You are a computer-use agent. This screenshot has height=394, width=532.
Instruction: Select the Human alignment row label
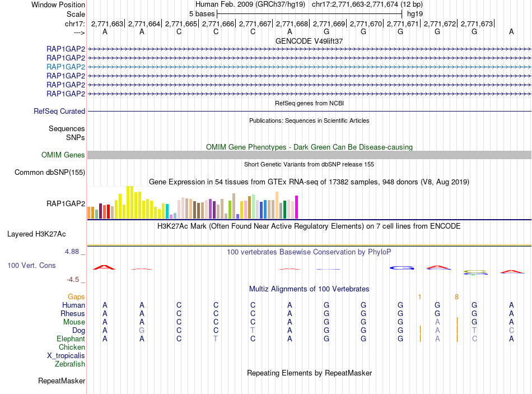click(x=73, y=305)
